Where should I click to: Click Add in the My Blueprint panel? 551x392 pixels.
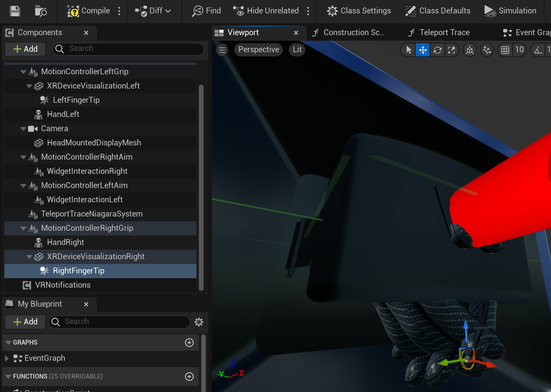(x=25, y=322)
